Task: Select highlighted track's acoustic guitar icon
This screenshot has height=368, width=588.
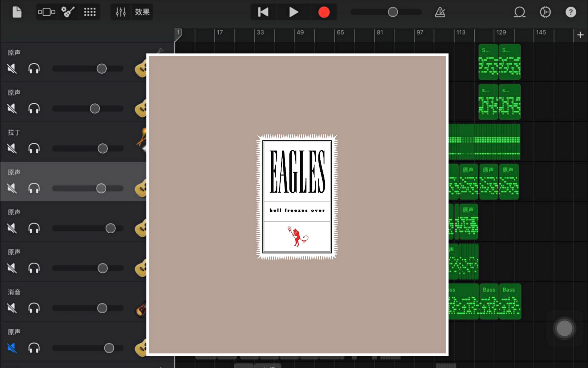Action: [x=141, y=188]
